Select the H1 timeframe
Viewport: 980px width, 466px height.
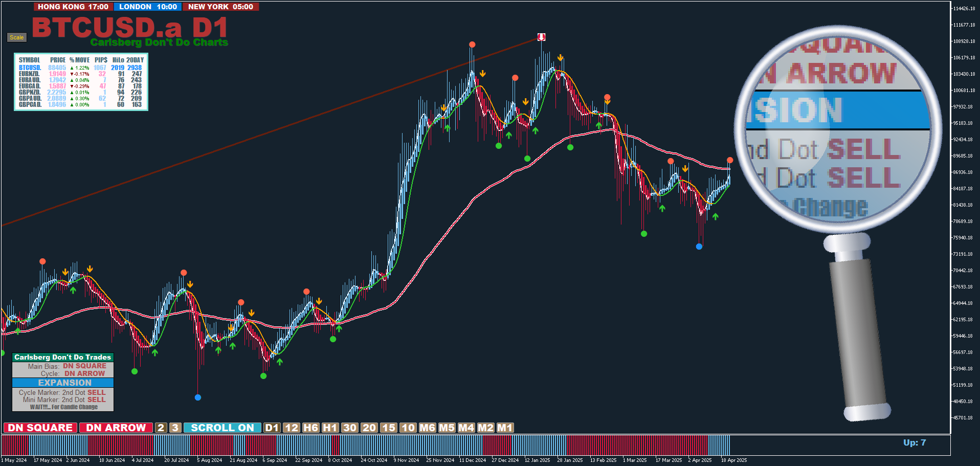pyautogui.click(x=330, y=428)
